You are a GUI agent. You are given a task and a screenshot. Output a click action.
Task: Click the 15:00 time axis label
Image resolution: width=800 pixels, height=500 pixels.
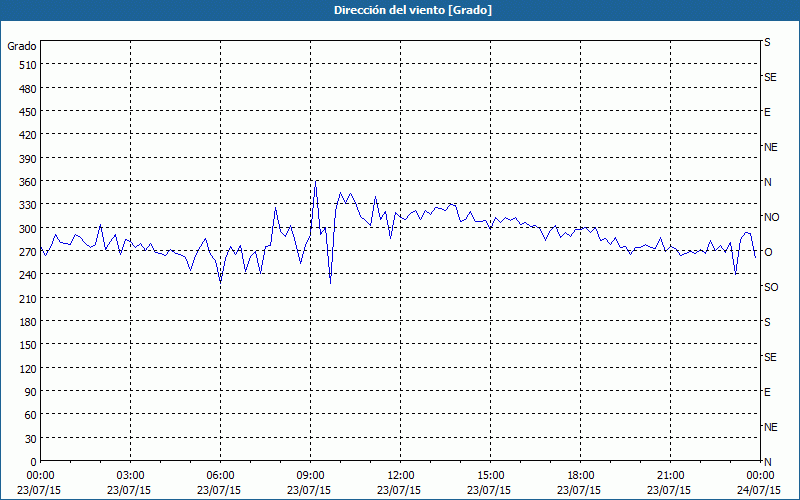tap(490, 476)
